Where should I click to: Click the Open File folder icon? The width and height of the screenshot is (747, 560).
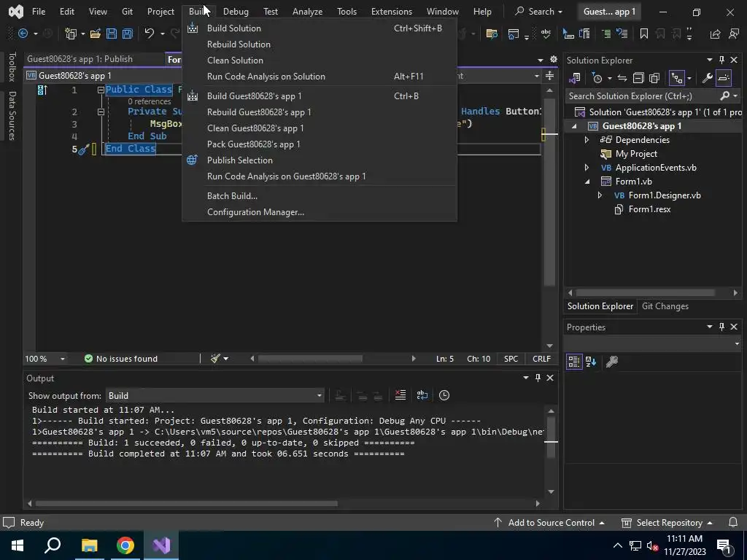(96, 34)
